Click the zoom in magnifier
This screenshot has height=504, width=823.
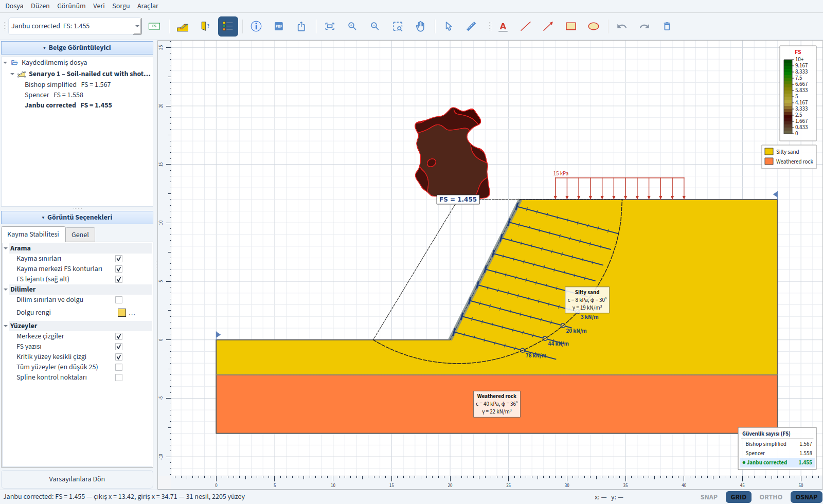[x=352, y=26]
